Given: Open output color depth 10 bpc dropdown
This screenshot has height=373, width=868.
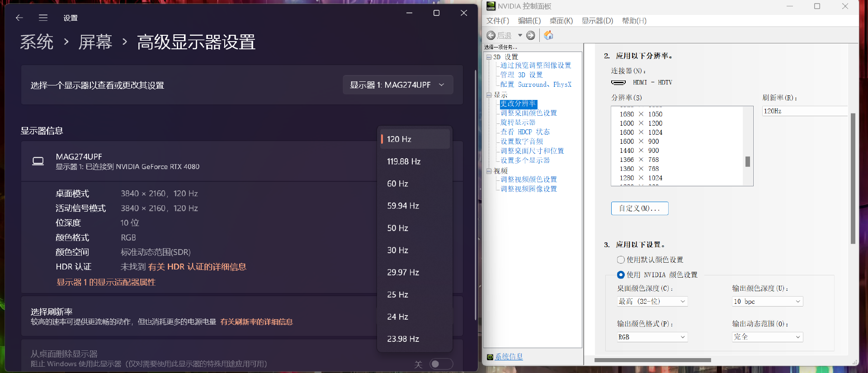Looking at the screenshot, I should [768, 301].
